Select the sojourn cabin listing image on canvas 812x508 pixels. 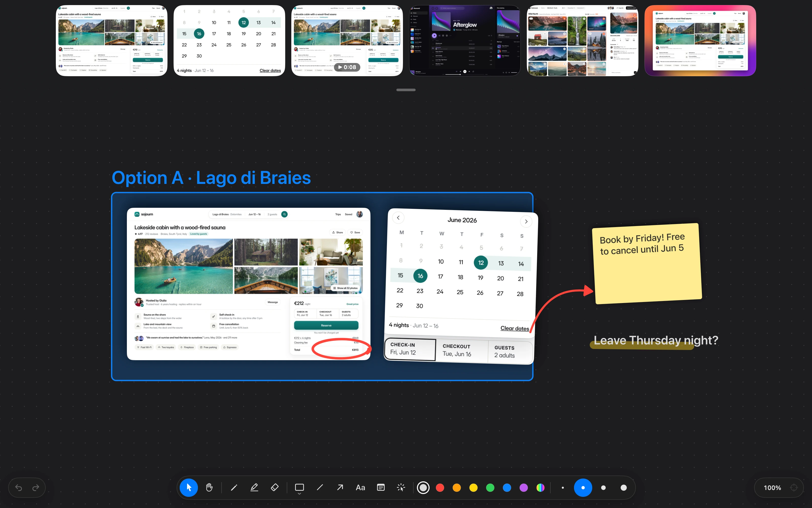coord(249,284)
